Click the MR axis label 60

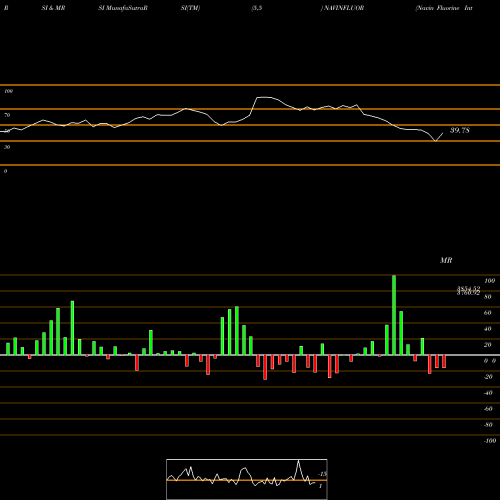[488, 313]
